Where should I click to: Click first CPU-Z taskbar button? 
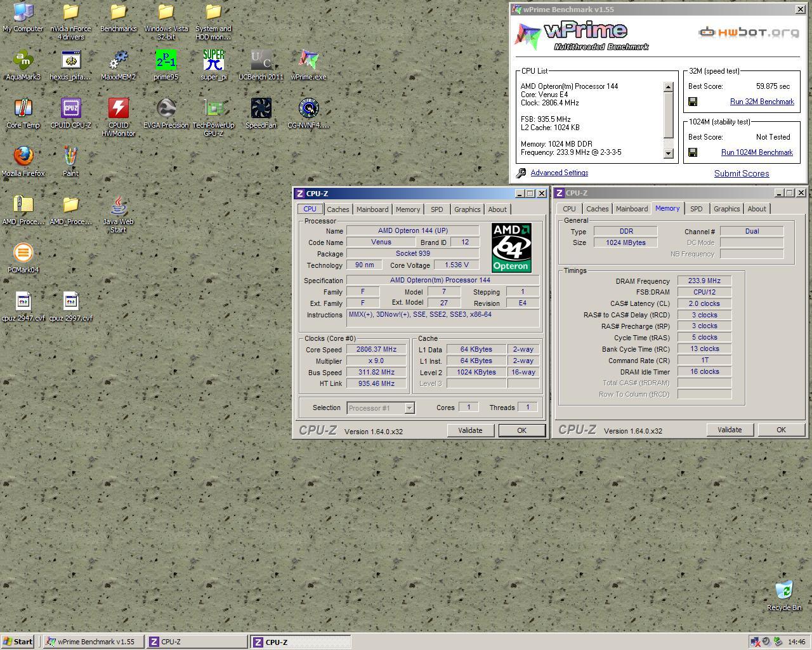[x=197, y=642]
